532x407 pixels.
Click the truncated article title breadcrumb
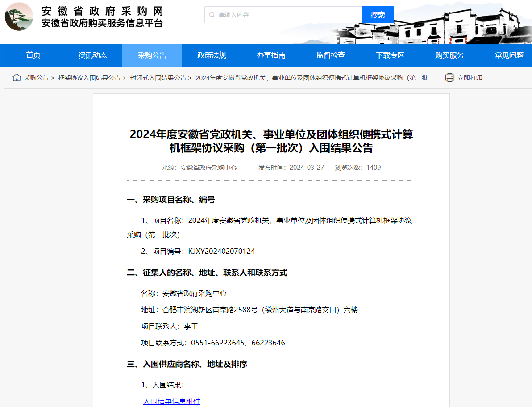(315, 78)
